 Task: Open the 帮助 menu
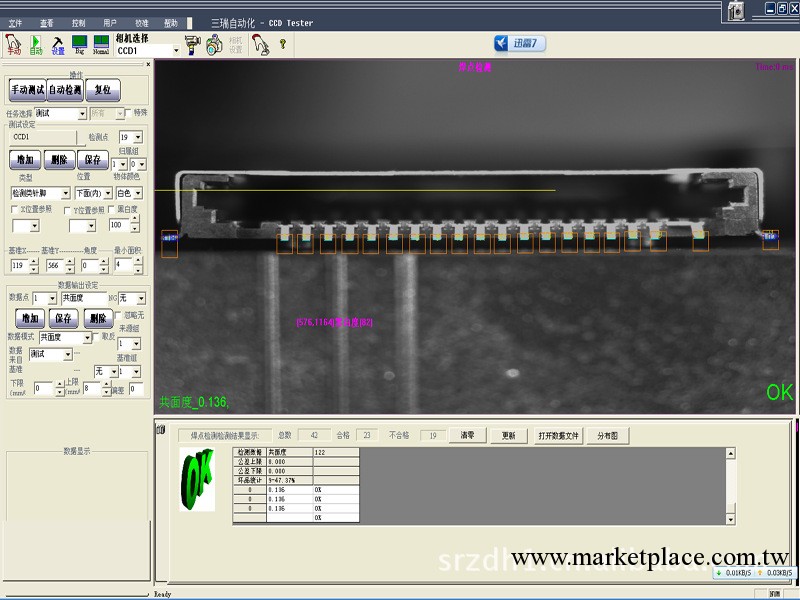(170, 23)
